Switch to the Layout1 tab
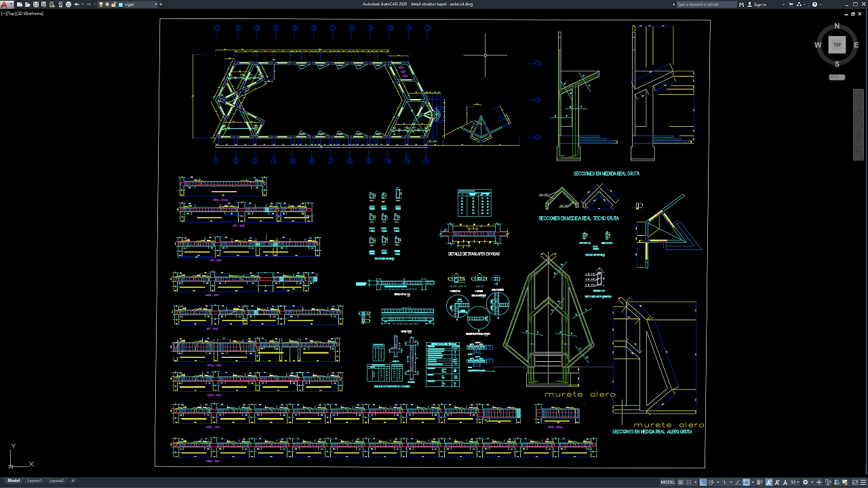This screenshot has width=868, height=488. [35, 481]
